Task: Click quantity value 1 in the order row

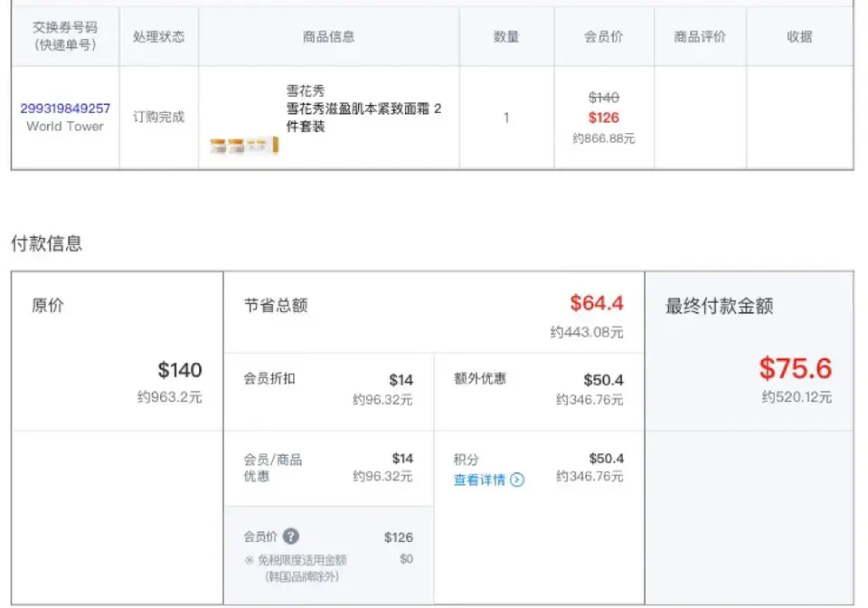Action: pos(506,118)
